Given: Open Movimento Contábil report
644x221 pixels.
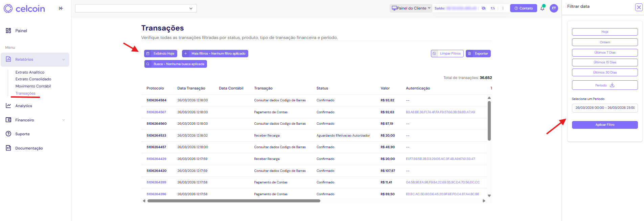Looking at the screenshot, I should point(33,86).
